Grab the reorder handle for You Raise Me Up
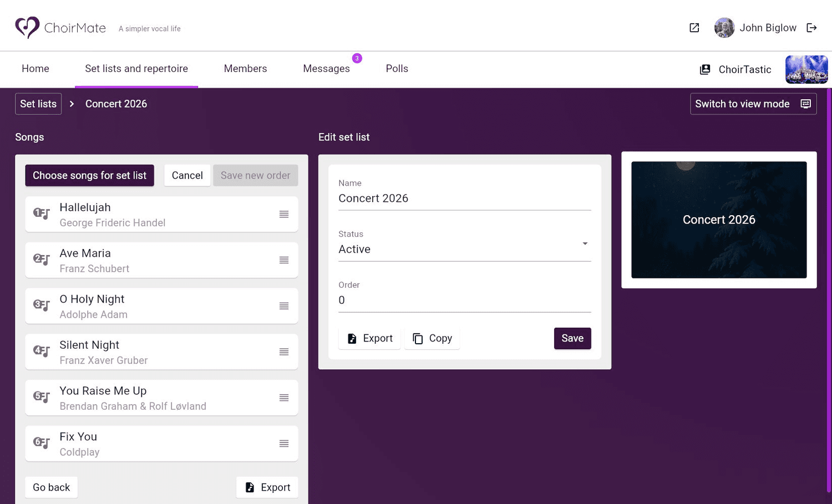The image size is (832, 504). click(x=284, y=398)
